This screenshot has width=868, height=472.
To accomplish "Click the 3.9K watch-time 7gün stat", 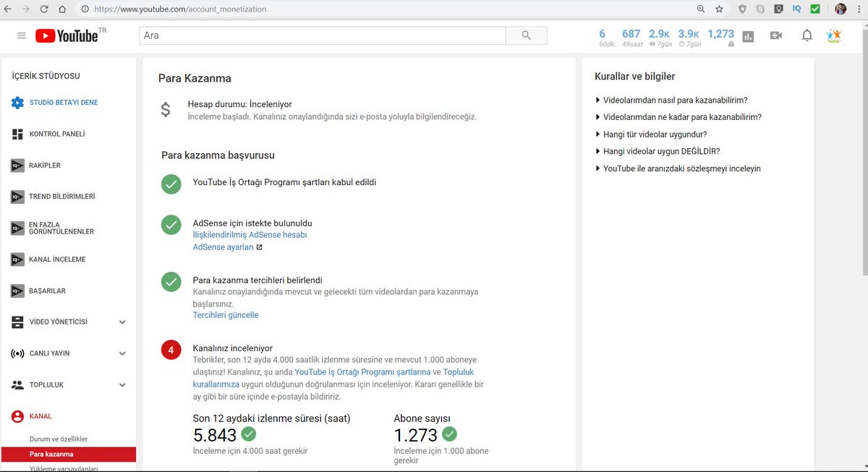I will [689, 38].
